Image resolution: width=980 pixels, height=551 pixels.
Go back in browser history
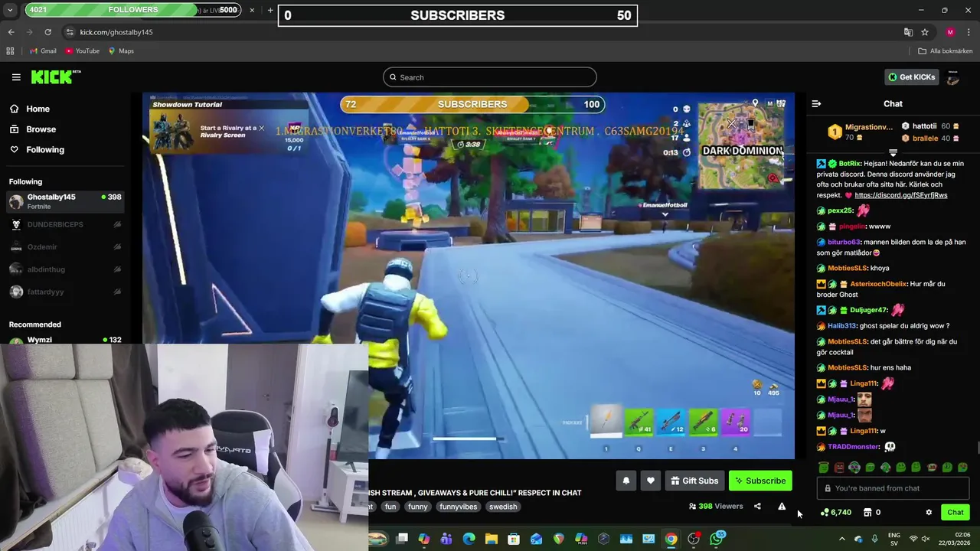click(11, 32)
